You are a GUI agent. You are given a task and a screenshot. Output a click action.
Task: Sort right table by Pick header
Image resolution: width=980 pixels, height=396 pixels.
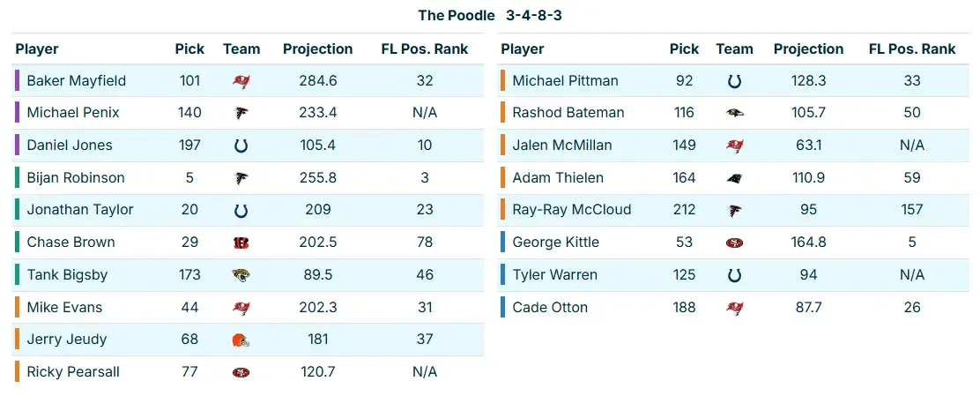click(684, 49)
